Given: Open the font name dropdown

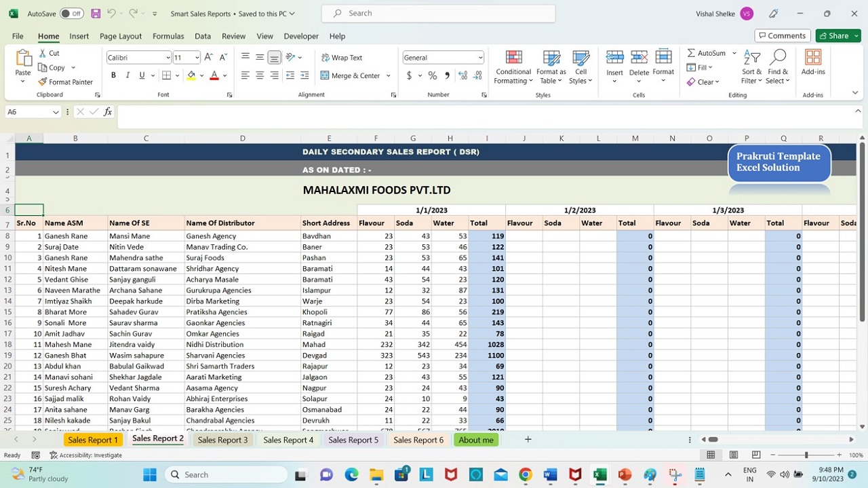Looking at the screenshot, I should 167,57.
